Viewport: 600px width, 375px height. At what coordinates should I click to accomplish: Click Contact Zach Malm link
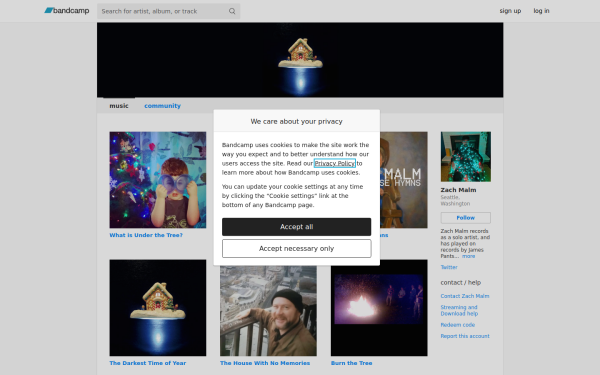tap(465, 296)
